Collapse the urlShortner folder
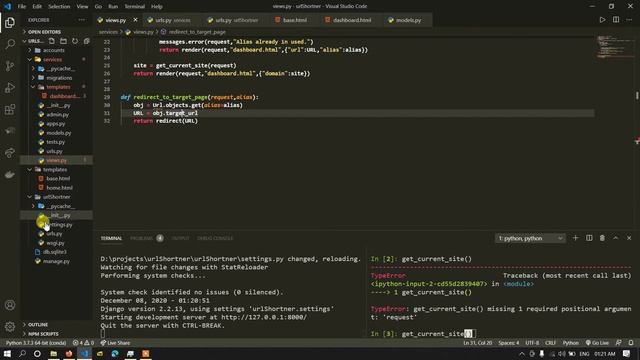The width and height of the screenshot is (640, 360). coord(56,197)
